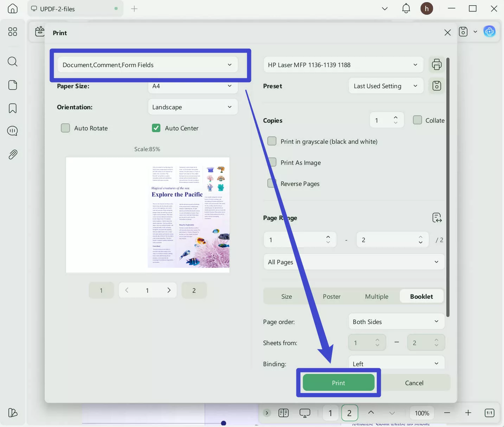Show previous preview page
This screenshot has width=504, height=427.
pyautogui.click(x=127, y=290)
